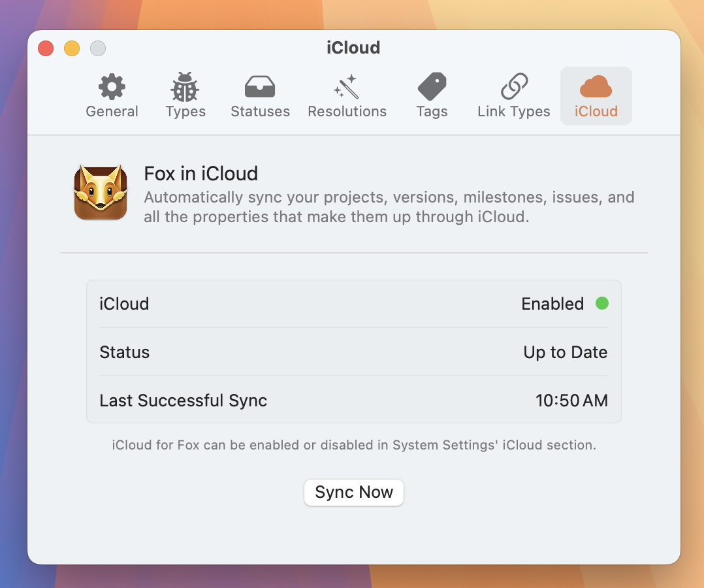This screenshot has width=704, height=588.
Task: Open the General settings gear tab
Action: (x=112, y=96)
